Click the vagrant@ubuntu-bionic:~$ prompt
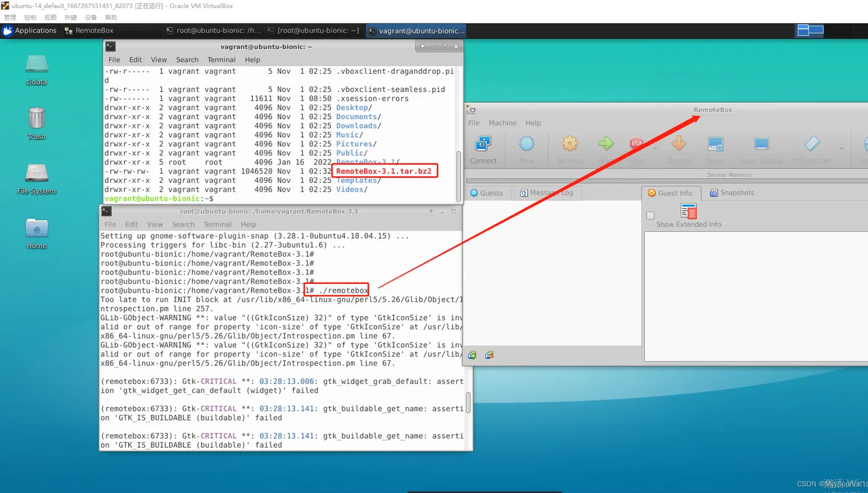This screenshot has width=868, height=493. pyautogui.click(x=159, y=198)
